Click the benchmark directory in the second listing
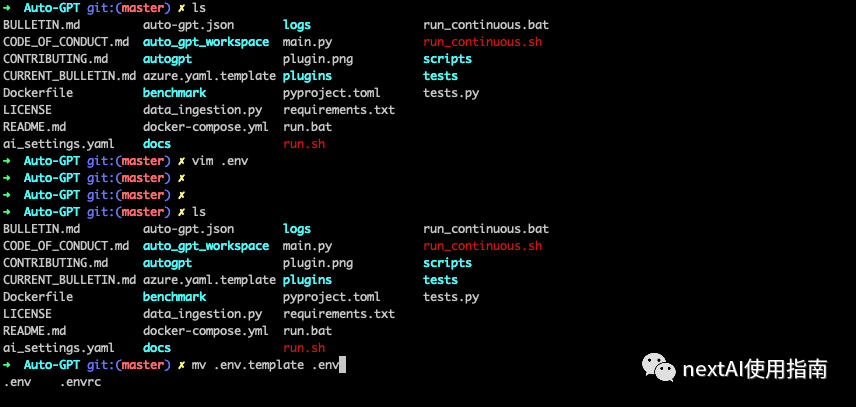 coord(174,297)
